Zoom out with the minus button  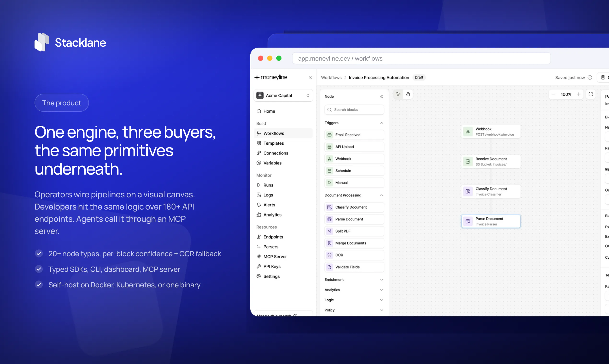[554, 94]
